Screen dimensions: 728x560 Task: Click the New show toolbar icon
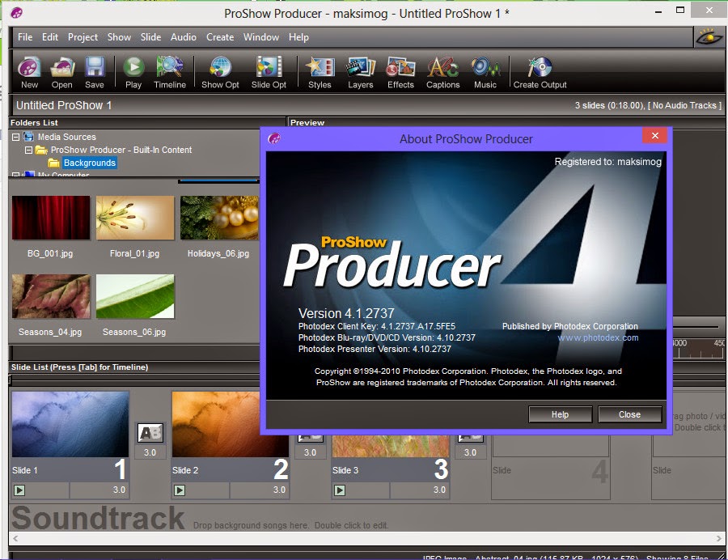[29, 72]
